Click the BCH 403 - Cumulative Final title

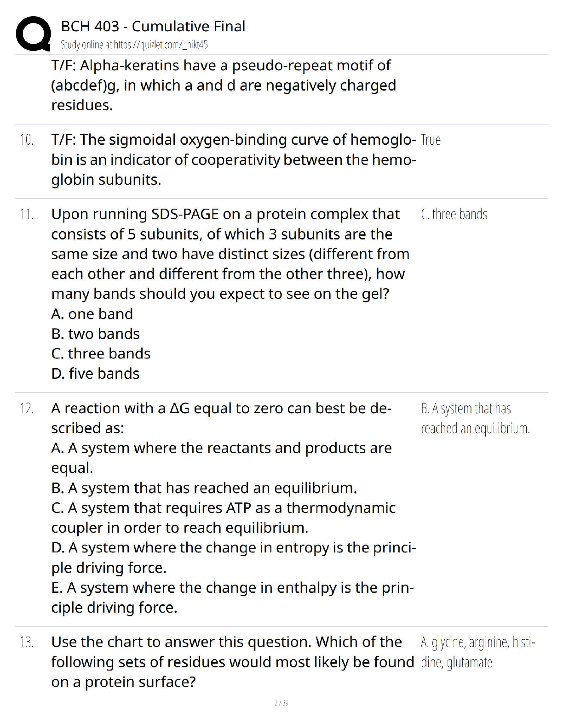153,26
